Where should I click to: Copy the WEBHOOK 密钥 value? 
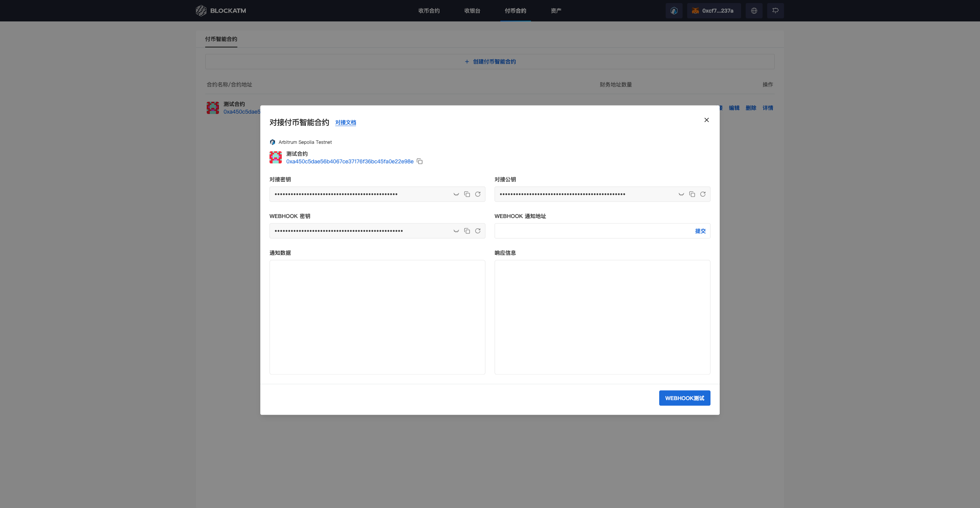pos(467,231)
